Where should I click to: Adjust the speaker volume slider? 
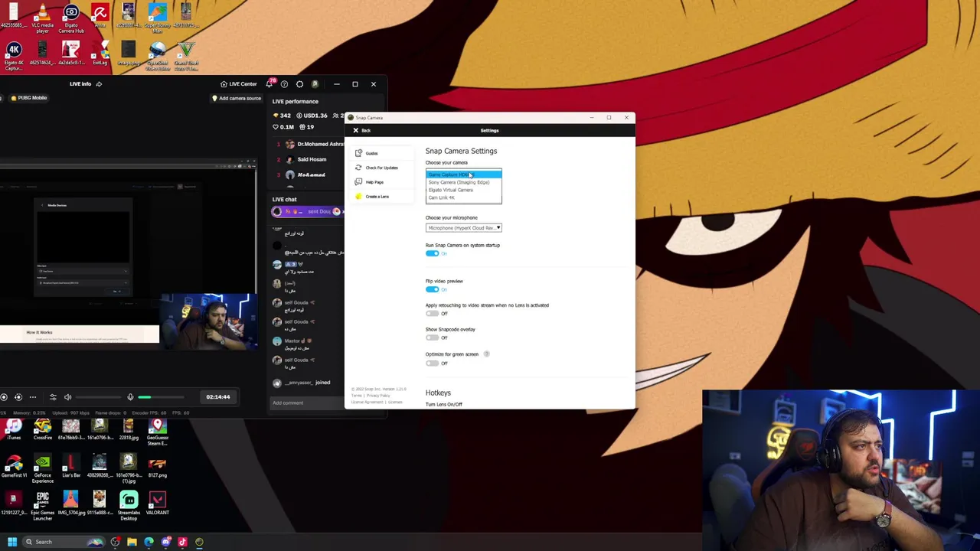[x=98, y=397]
